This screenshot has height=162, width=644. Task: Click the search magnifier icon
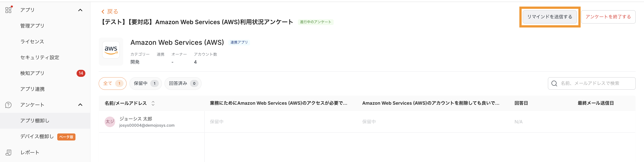(554, 83)
